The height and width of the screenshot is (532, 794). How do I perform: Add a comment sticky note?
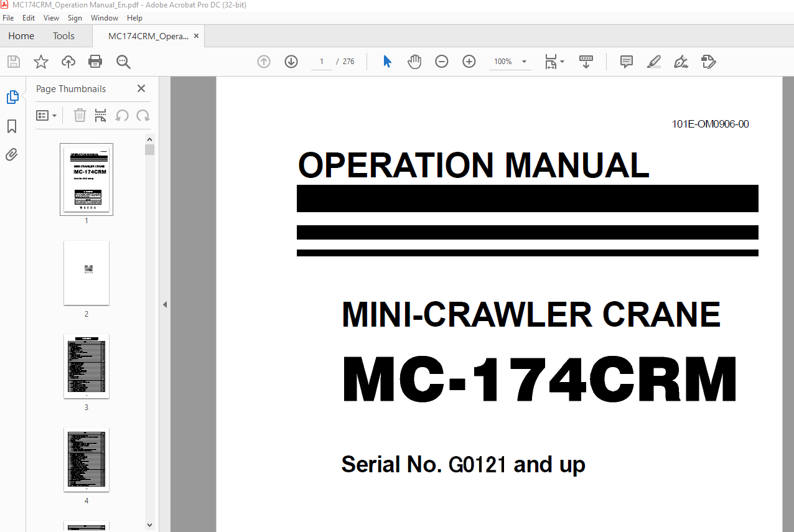click(627, 62)
